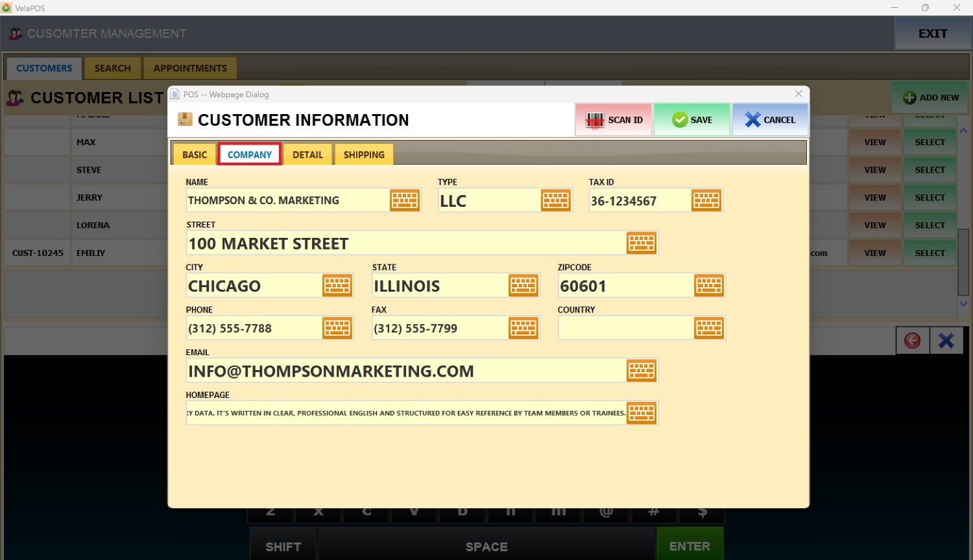This screenshot has width=973, height=560.
Task: Click keyboard icon beside Homepage field
Action: 641,414
